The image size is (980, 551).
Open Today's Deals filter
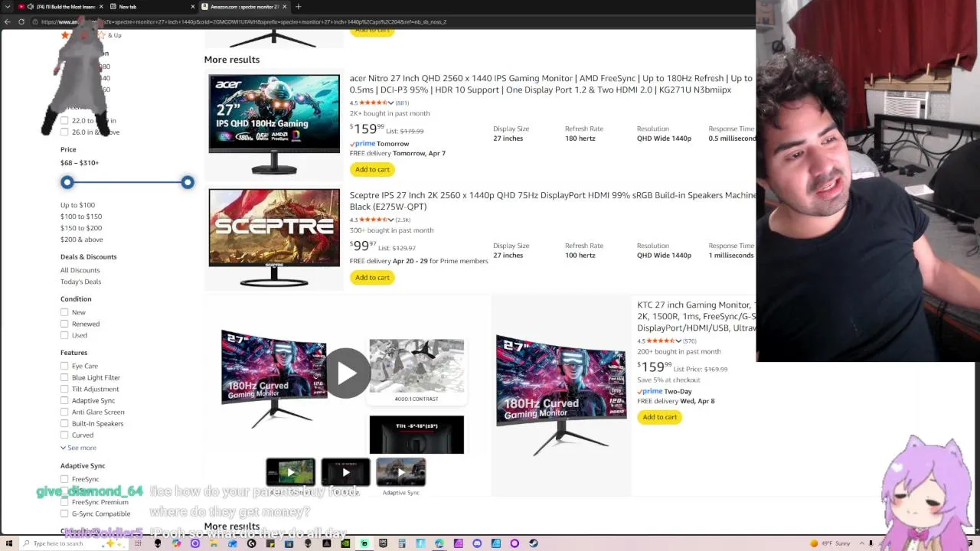tap(80, 282)
